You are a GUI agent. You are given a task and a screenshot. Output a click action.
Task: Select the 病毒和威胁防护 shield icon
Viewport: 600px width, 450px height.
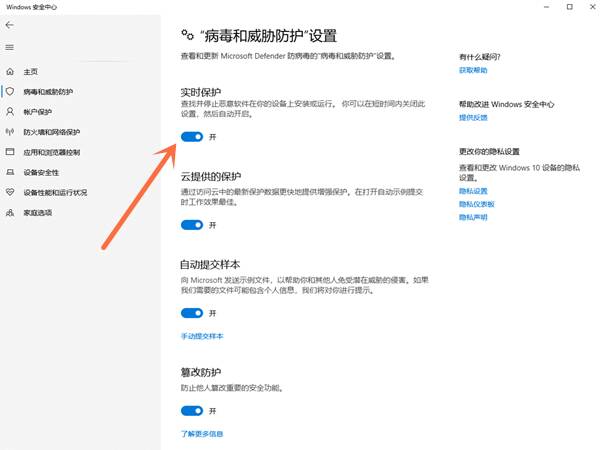click(x=10, y=91)
